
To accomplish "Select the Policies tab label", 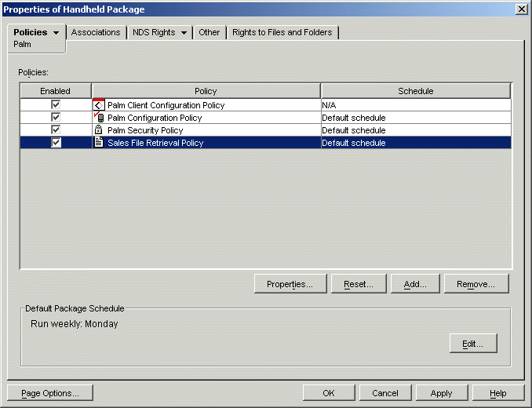I will [x=30, y=32].
